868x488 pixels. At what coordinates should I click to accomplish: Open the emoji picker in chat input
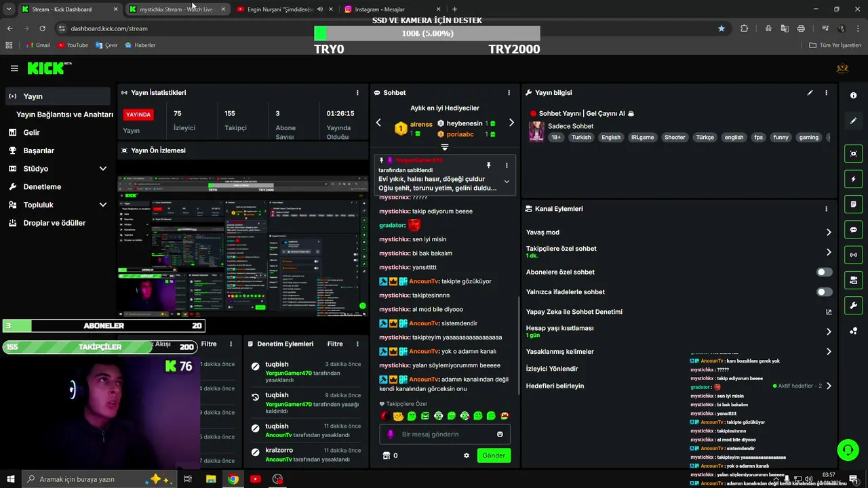point(500,434)
